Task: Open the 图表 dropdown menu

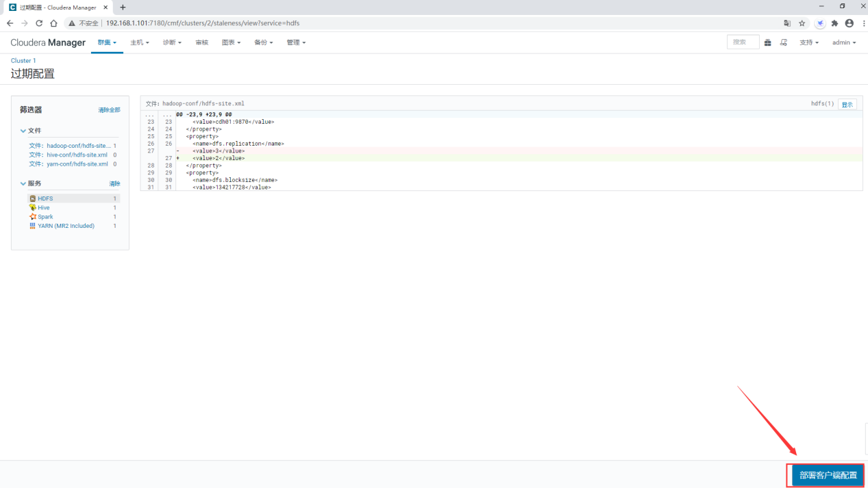Action: pyautogui.click(x=231, y=42)
